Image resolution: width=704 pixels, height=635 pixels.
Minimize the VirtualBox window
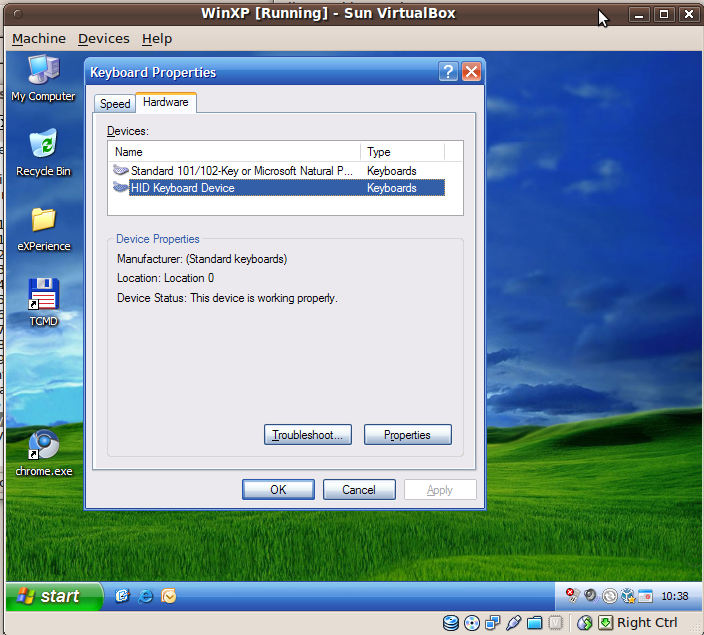pyautogui.click(x=639, y=15)
